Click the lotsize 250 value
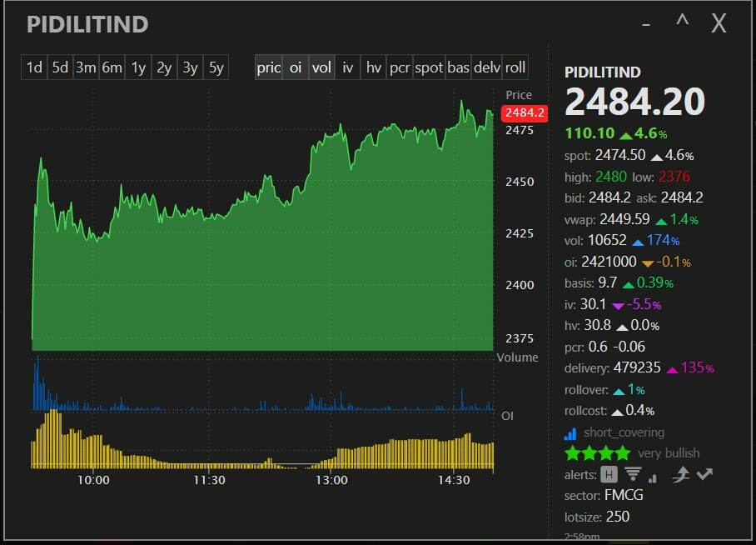The height and width of the screenshot is (545, 756). [617, 517]
